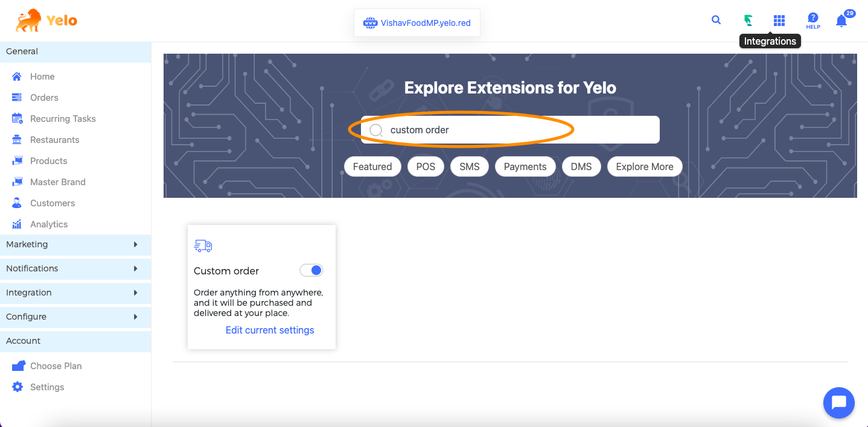
Task: Expand the Marketing section
Action: click(135, 244)
